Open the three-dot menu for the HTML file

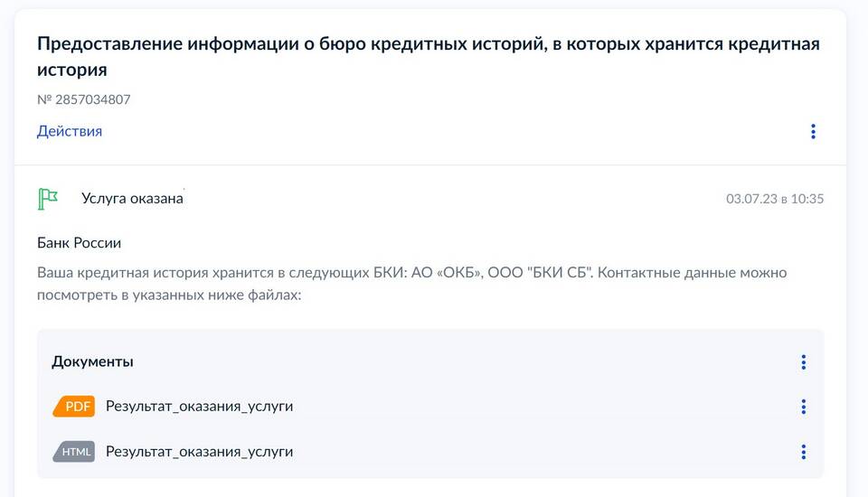pos(803,452)
